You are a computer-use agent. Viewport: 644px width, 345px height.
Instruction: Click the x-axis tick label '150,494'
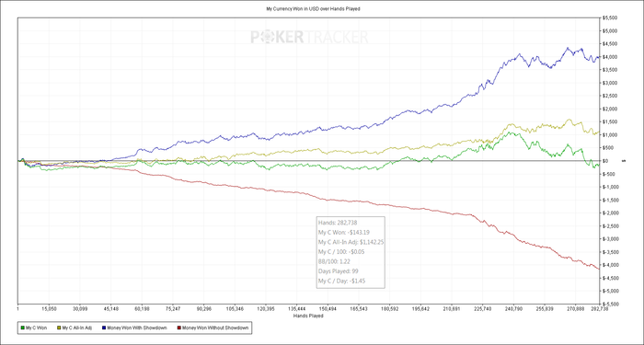tap(328, 308)
